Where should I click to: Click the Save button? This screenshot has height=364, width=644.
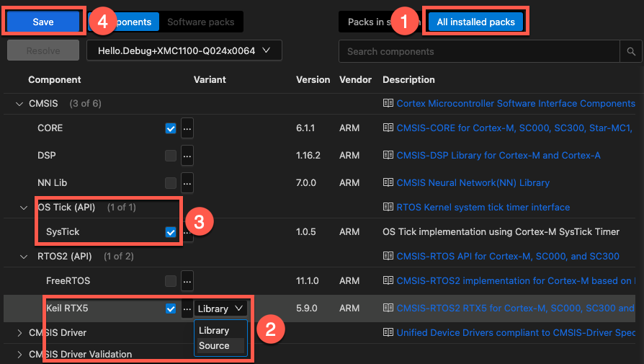(x=43, y=22)
